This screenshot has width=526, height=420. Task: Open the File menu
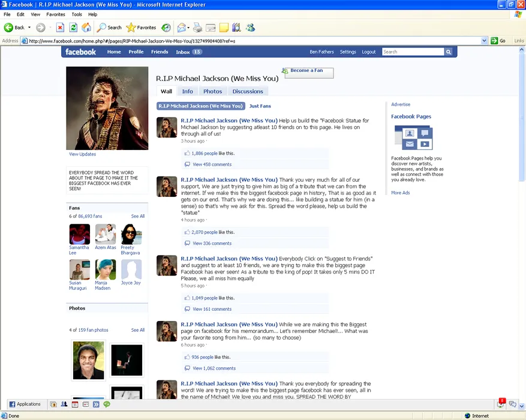pos(7,14)
